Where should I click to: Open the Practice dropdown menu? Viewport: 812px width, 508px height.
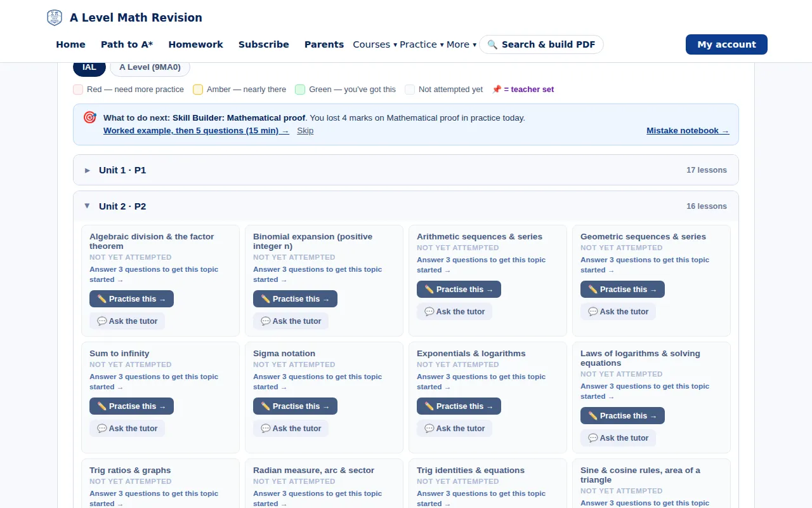pos(422,44)
